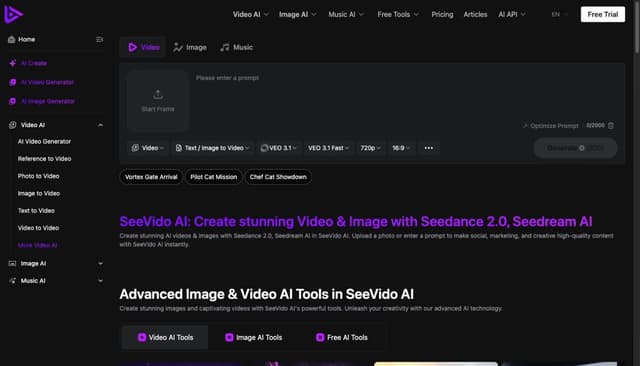Open the 16:9 aspect ratio dropdown
The width and height of the screenshot is (640, 366).
[x=401, y=148]
